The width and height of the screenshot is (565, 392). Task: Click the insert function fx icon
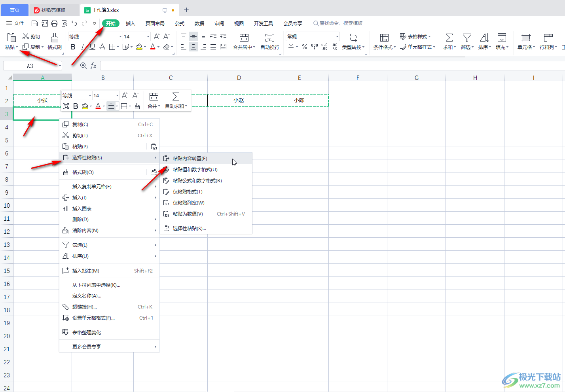tap(94, 66)
